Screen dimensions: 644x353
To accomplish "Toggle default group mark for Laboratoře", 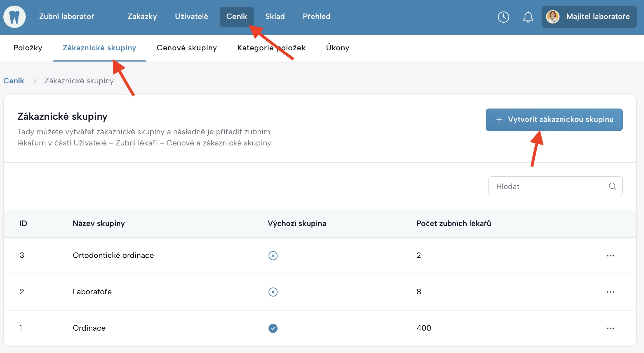I will 273,292.
